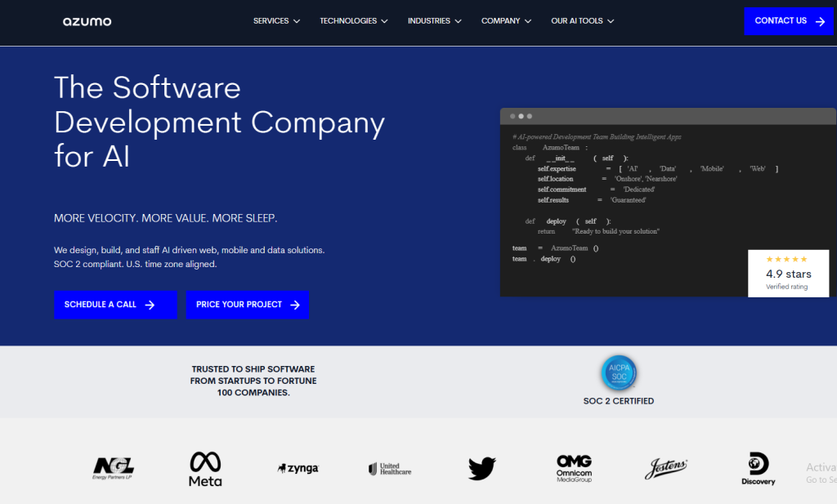Click the Schedule a Call button
The image size is (837, 504).
coord(115,305)
